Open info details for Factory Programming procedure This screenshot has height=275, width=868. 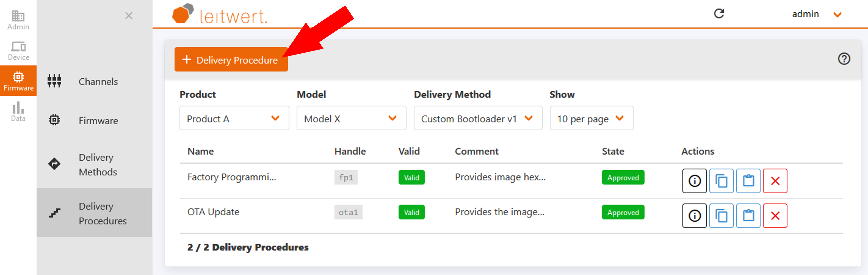[694, 181]
